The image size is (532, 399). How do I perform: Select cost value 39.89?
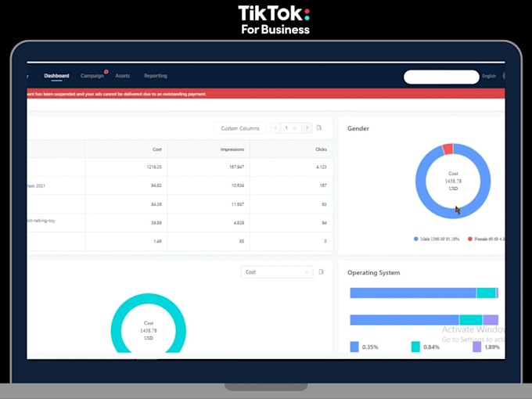tap(156, 223)
